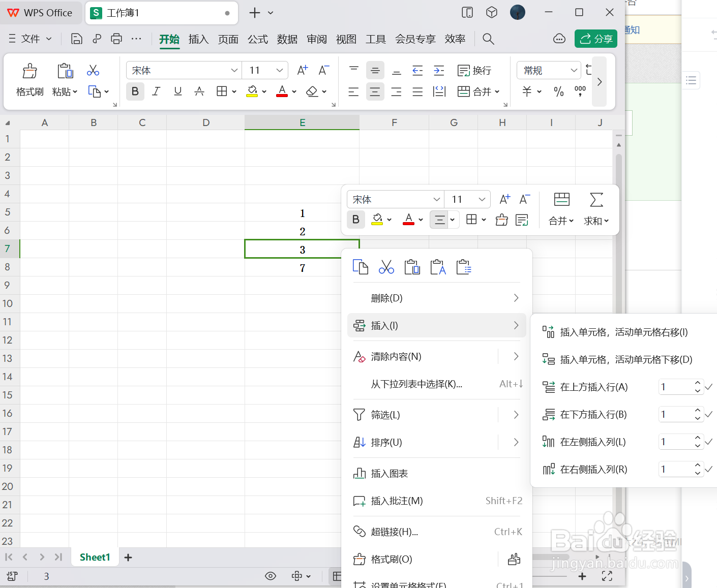
Task: Select column F header
Action: tap(394, 122)
